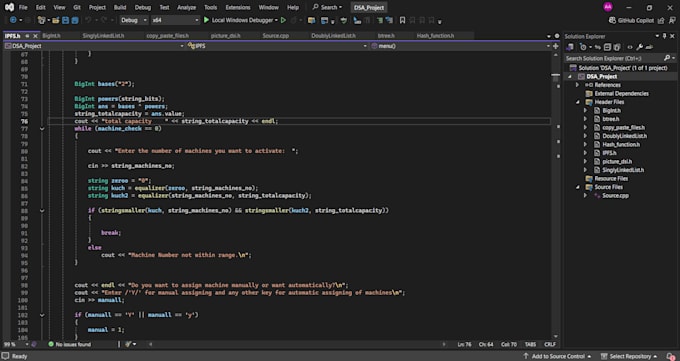
Task: Open the Debug menu
Action: [143, 7]
